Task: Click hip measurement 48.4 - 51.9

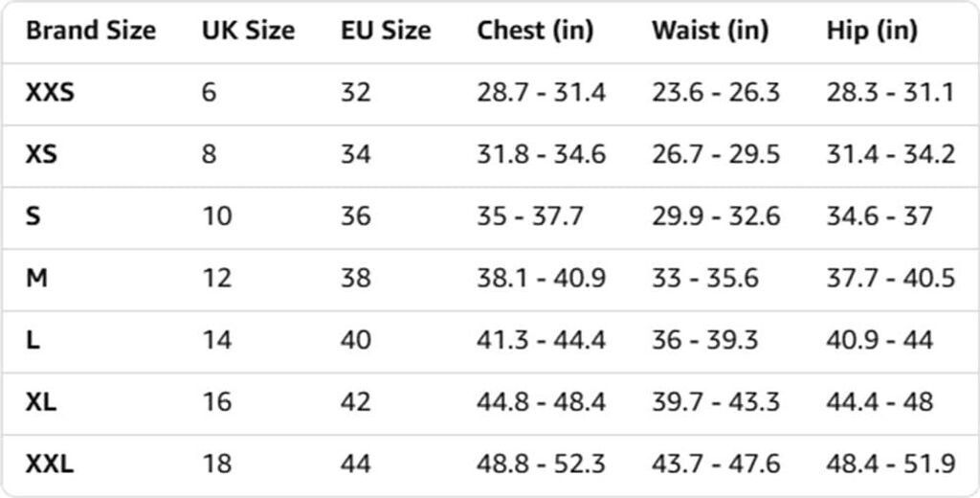Action: 890,464
